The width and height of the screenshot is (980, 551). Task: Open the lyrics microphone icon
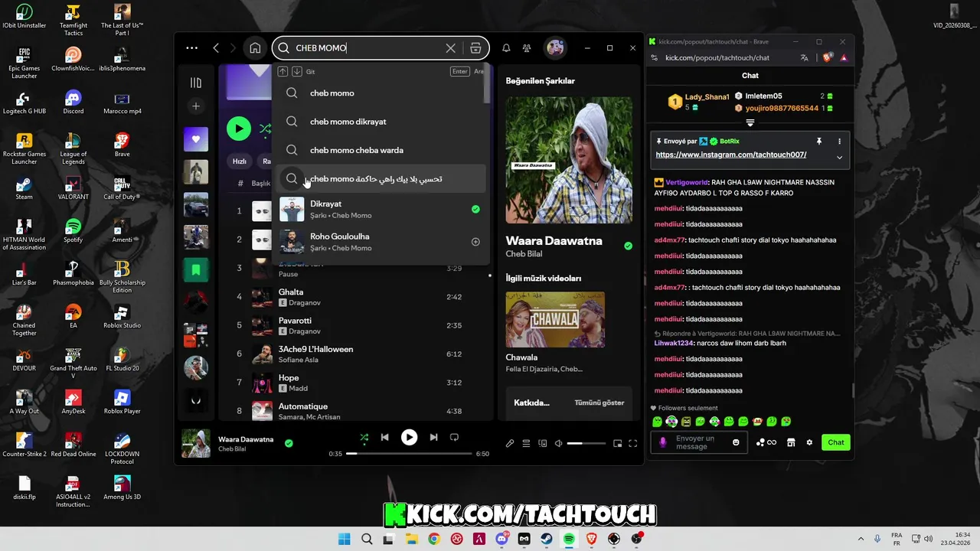pos(510,443)
